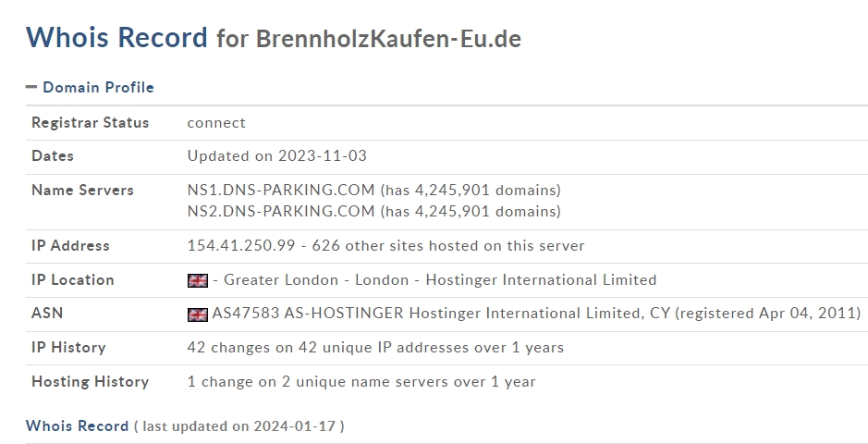Click Hosting History name servers text
The image size is (868, 444).
tap(361, 382)
